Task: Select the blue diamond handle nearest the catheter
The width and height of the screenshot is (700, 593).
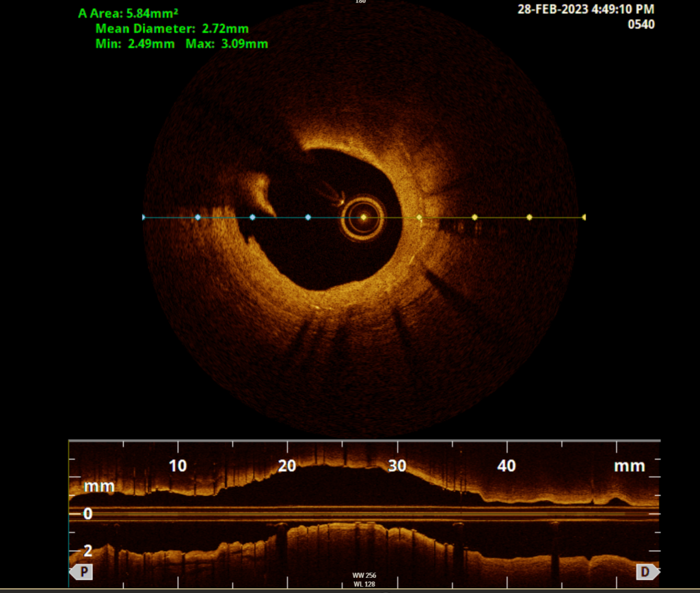Action: (308, 218)
